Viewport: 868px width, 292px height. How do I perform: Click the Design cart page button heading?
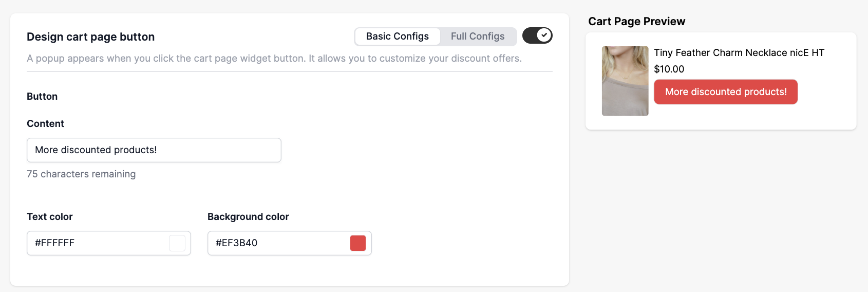pyautogui.click(x=90, y=37)
